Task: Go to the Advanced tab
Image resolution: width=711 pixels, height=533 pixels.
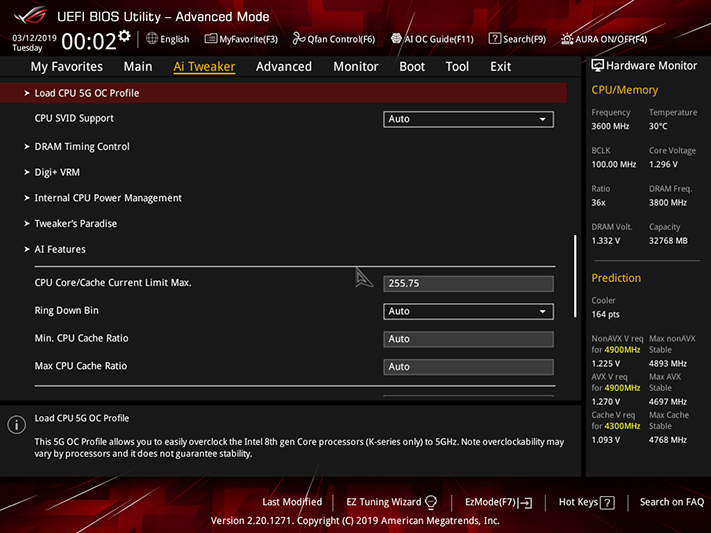Action: [284, 67]
